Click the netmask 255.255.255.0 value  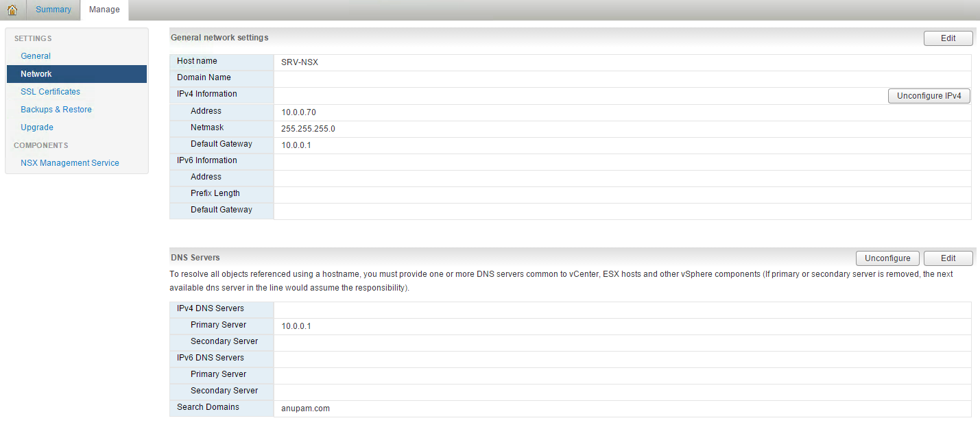coord(308,129)
